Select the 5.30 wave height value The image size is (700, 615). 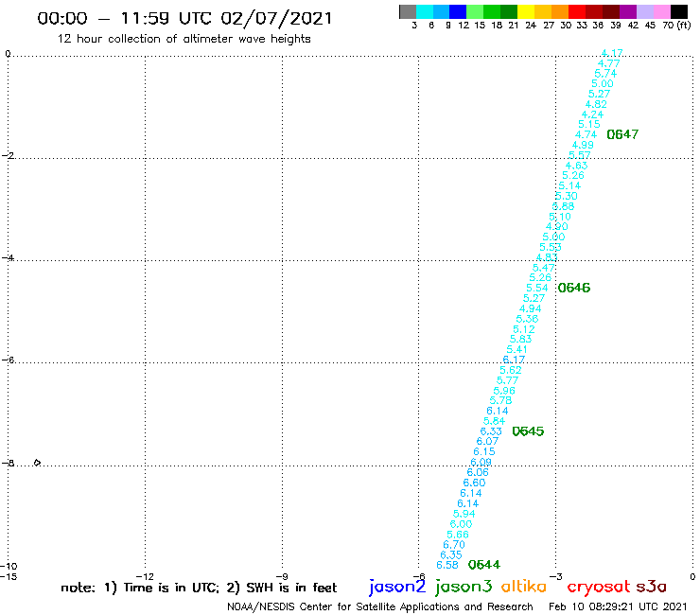pyautogui.click(x=567, y=197)
